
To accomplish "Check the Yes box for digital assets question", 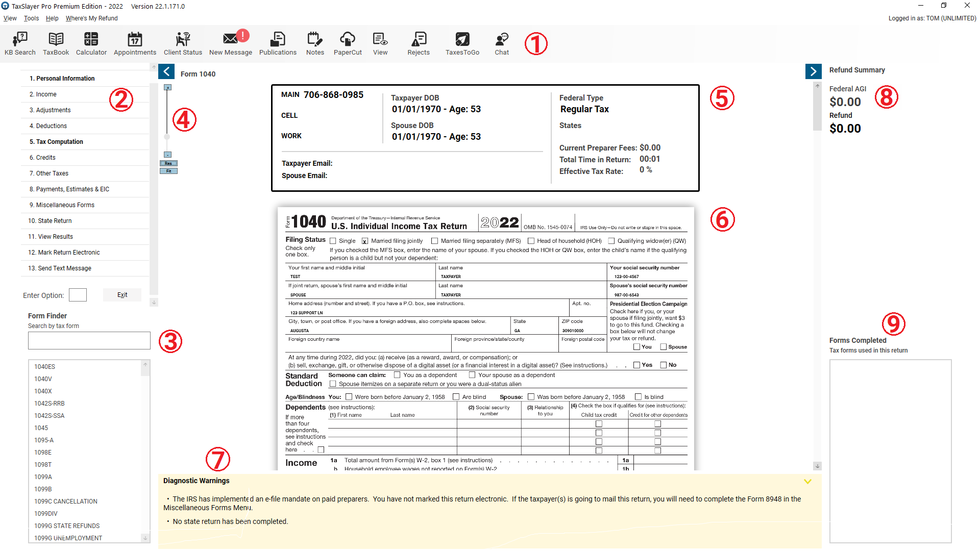I will coord(636,365).
